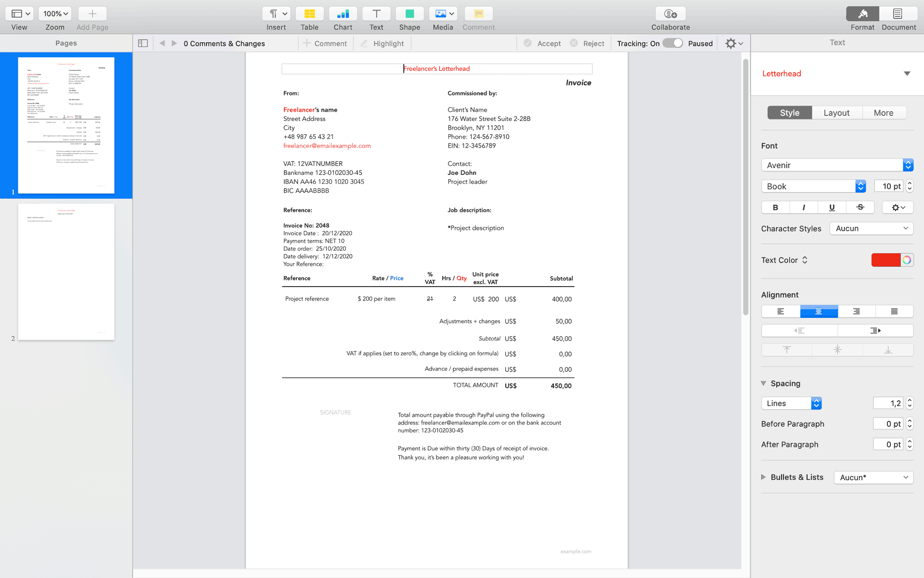Viewport: 924px width, 578px height.
Task: Toggle the comments sidebar panel icon
Action: pyautogui.click(x=143, y=43)
